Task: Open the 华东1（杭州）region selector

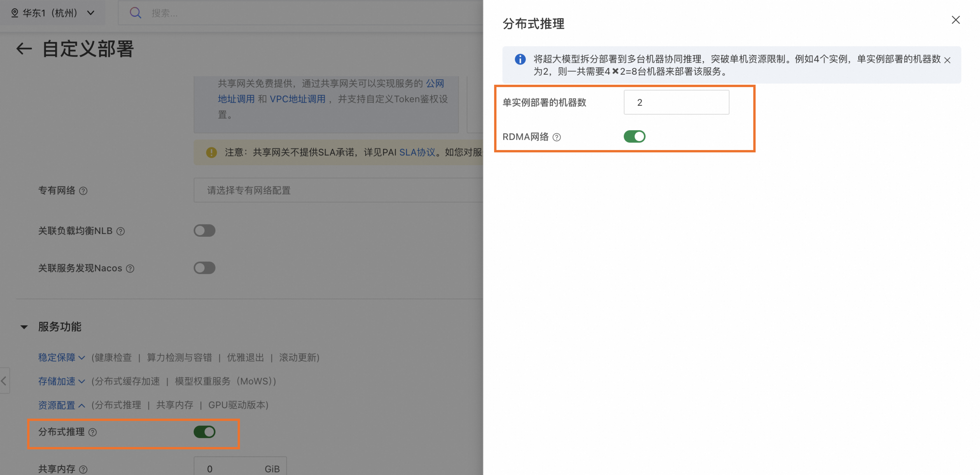Action: tap(53, 13)
